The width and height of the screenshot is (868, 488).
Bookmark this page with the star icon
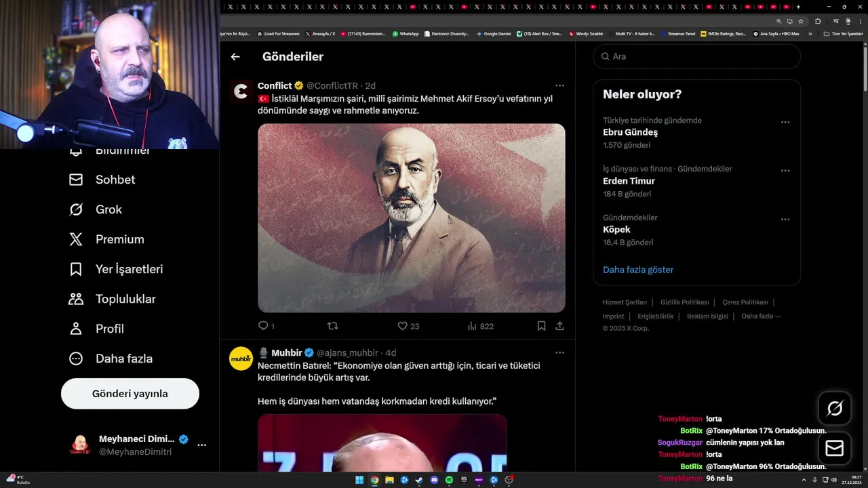pyautogui.click(x=800, y=21)
